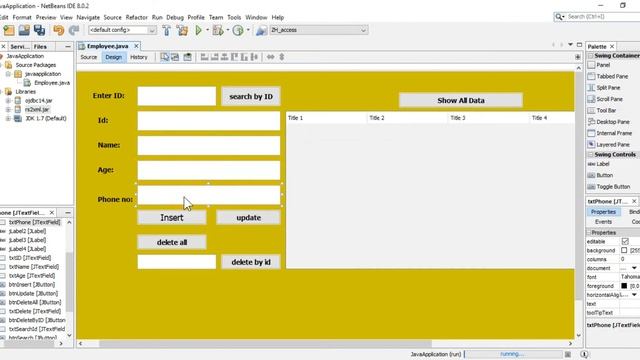Viewport: 640px width, 360px height.
Task: Open the Tools menu
Action: click(x=234, y=18)
